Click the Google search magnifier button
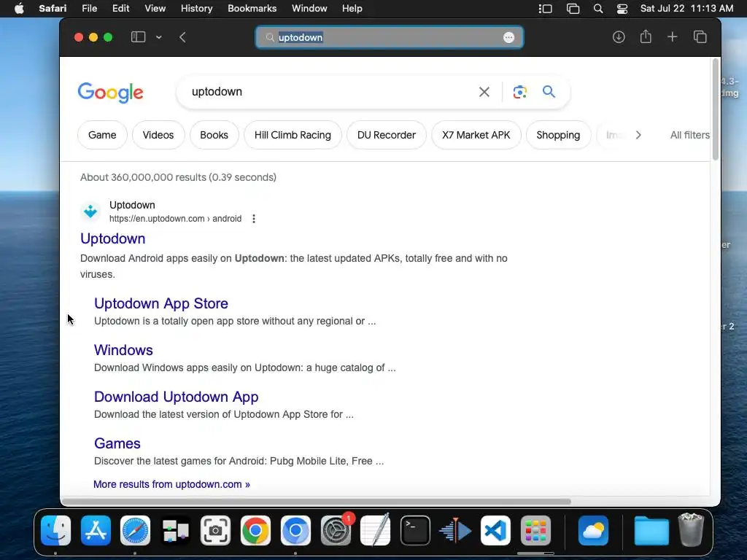Image resolution: width=747 pixels, height=560 pixels. click(x=549, y=91)
